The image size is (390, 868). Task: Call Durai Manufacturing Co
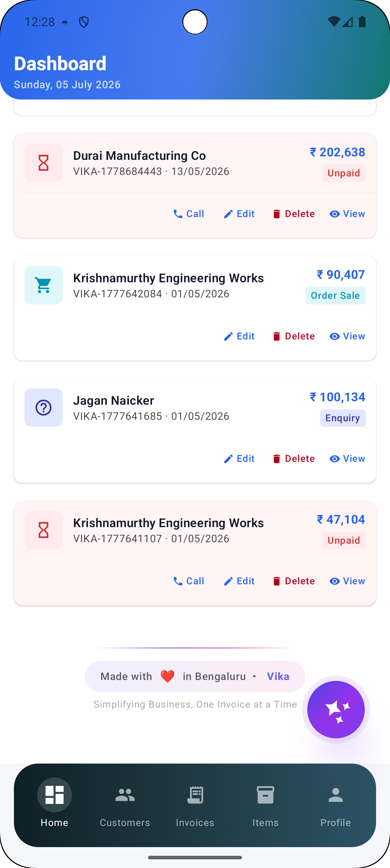click(188, 214)
